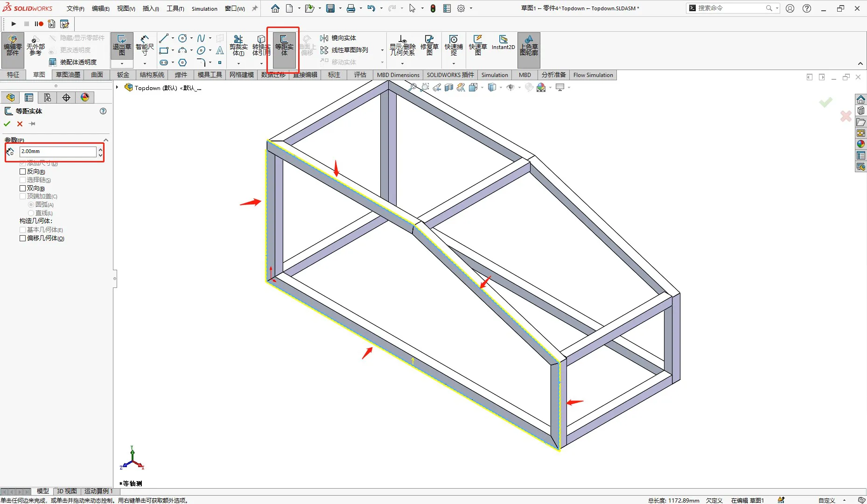Click the 退出草图 (Exit Sketch) button
The height and width of the screenshot is (504, 867).
[x=122, y=45]
